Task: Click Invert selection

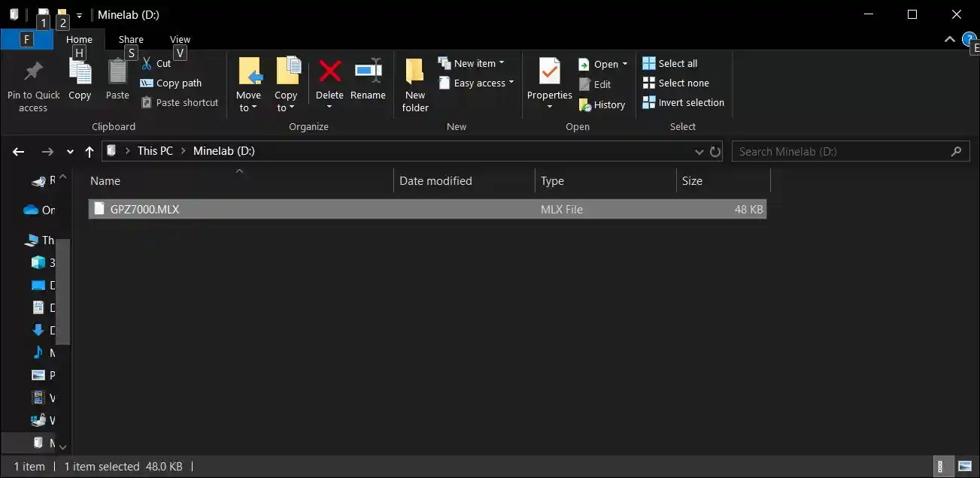Action: (x=683, y=103)
